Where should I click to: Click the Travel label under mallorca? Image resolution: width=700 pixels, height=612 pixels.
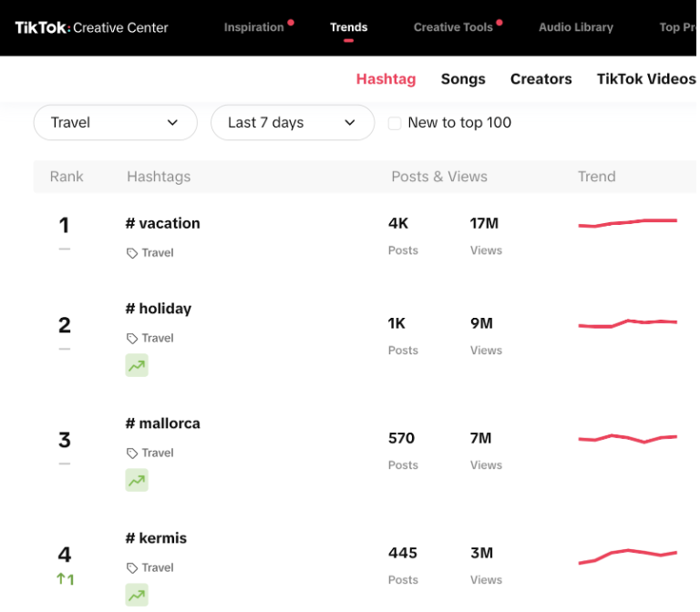coord(158,453)
